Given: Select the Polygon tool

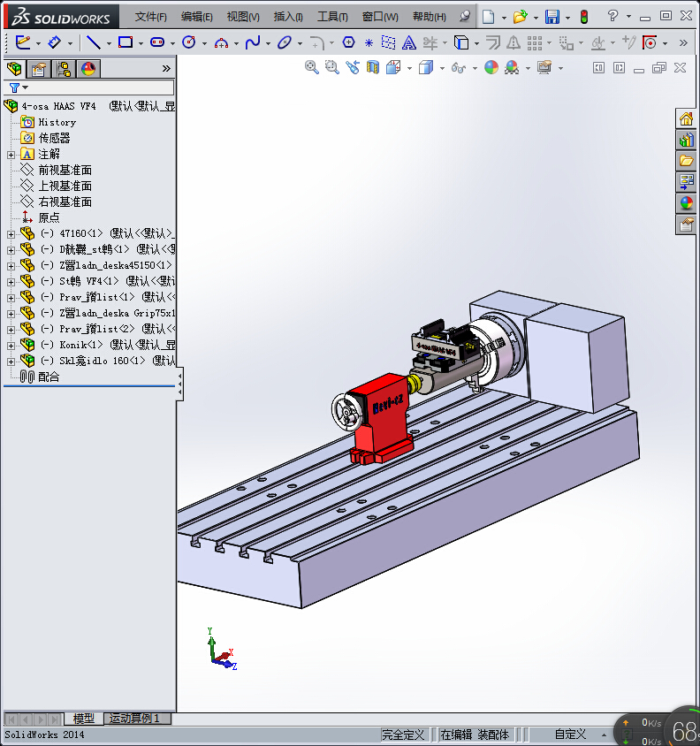Looking at the screenshot, I should (x=349, y=42).
